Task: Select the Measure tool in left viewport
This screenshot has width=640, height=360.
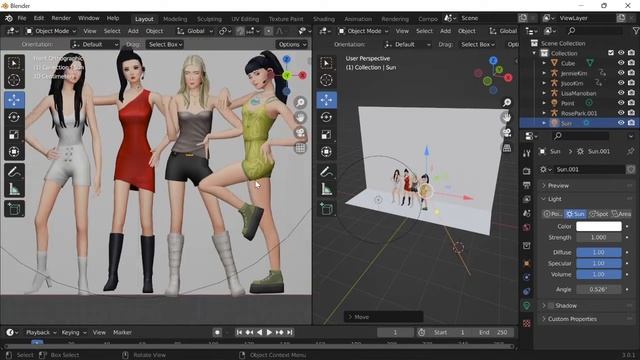Action: coord(14,189)
